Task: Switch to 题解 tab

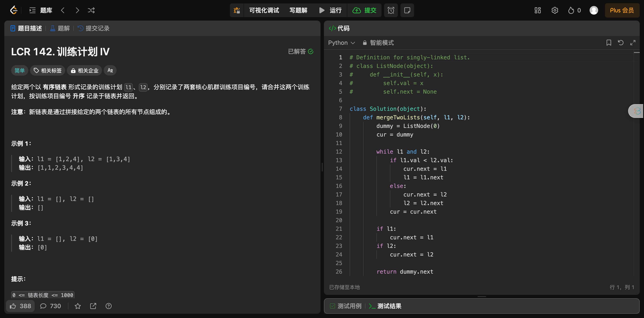Action: (x=60, y=28)
